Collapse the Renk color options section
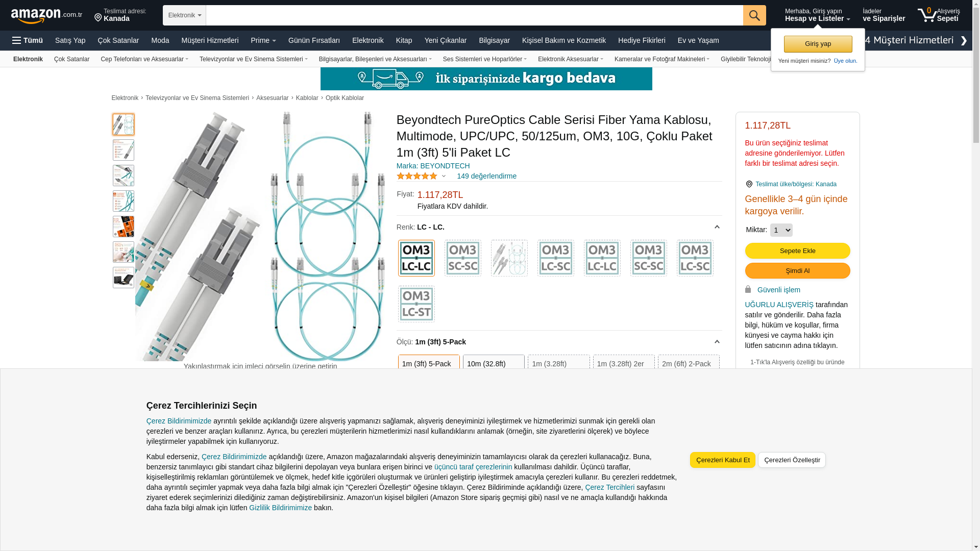 click(x=717, y=227)
